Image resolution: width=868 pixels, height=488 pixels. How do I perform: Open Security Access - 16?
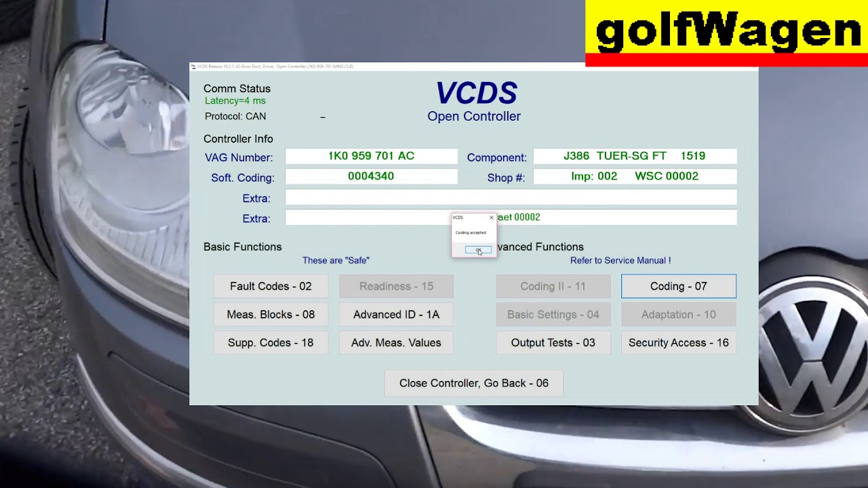(x=678, y=342)
